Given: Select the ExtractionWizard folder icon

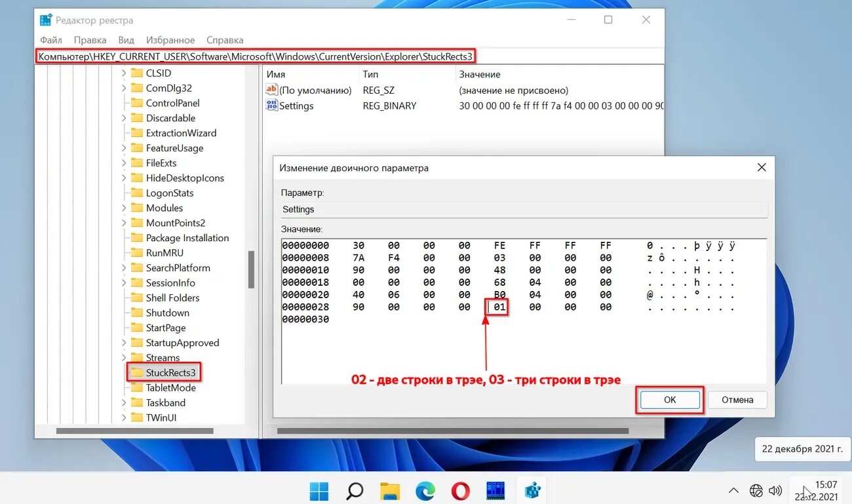Looking at the screenshot, I should point(136,133).
